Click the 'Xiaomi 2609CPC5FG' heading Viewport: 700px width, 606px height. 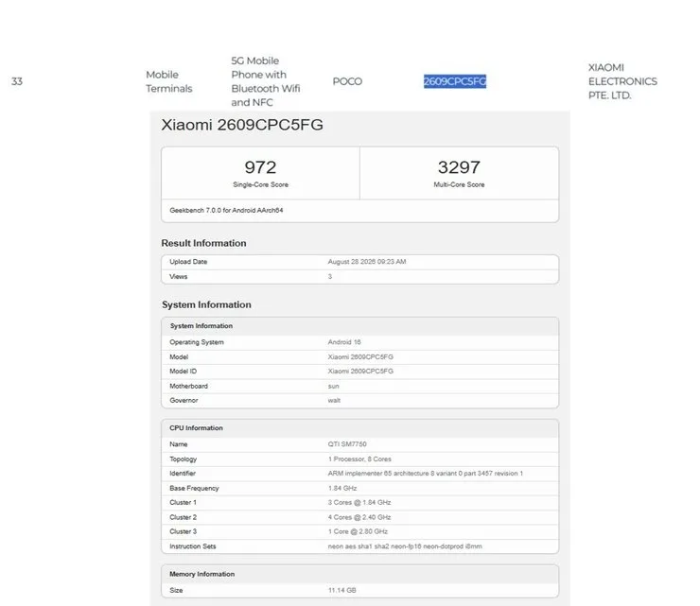point(242,125)
